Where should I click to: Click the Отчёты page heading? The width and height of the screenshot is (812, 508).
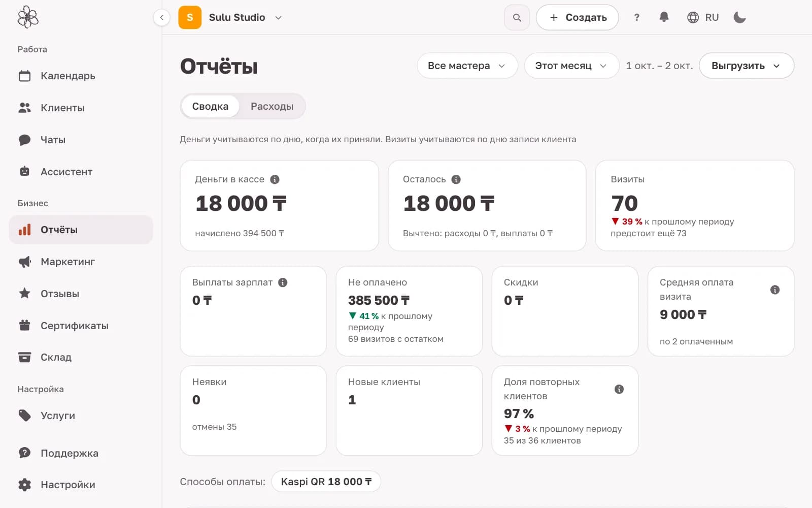click(x=219, y=66)
